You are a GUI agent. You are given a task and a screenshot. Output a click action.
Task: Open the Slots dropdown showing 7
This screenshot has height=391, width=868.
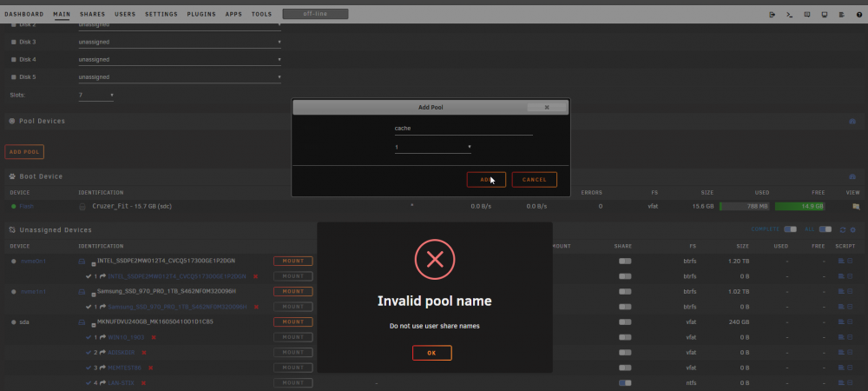coord(95,96)
